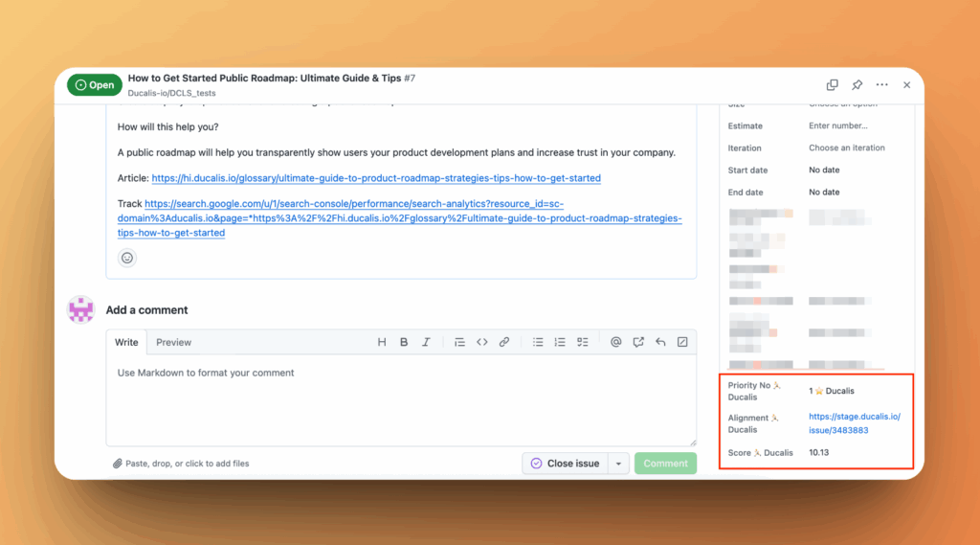Insert a task list
This screenshot has height=545, width=980.
tap(583, 342)
